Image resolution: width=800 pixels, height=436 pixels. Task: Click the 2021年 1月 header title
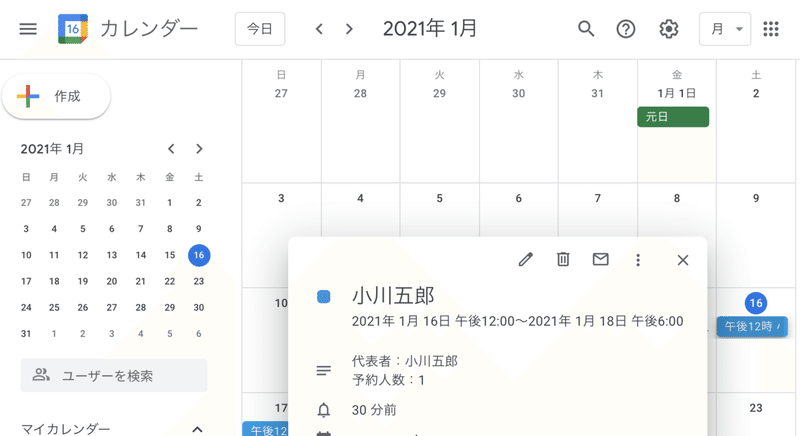coord(430,29)
